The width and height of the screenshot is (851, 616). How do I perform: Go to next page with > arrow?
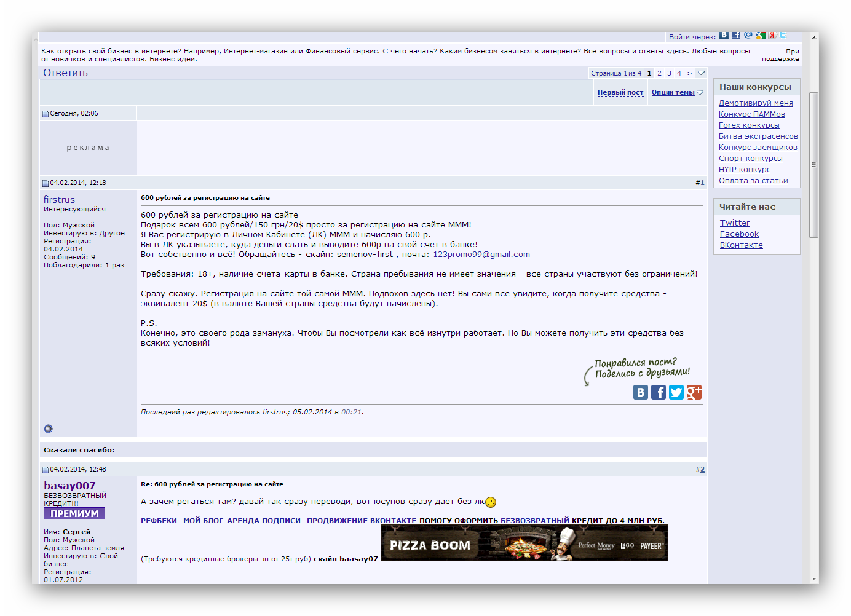(x=689, y=73)
